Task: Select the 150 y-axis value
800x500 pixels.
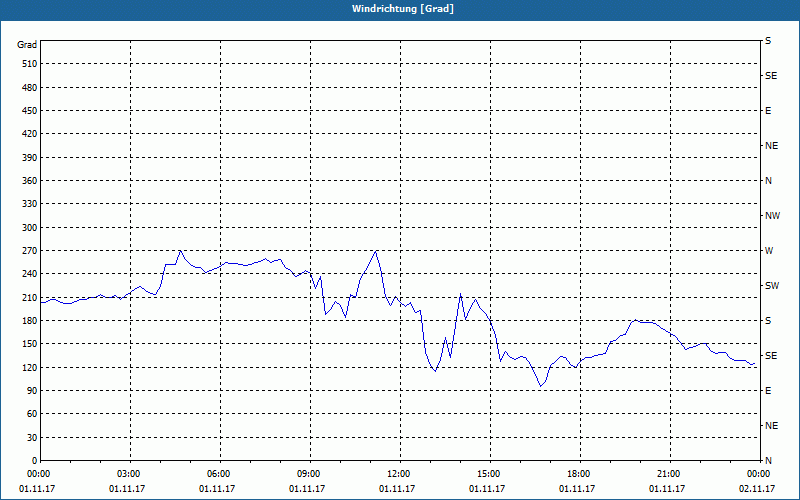Action: click(30, 344)
